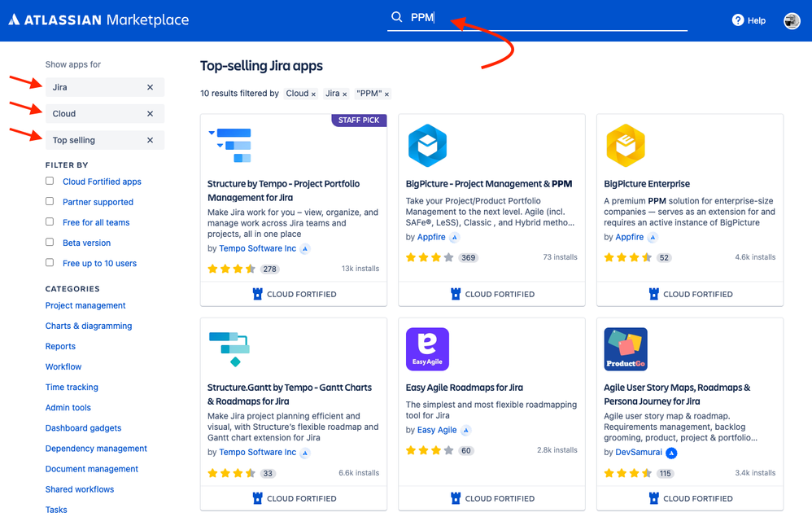This screenshot has height=517, width=812.
Task: Open the Workflow category
Action: point(63,366)
